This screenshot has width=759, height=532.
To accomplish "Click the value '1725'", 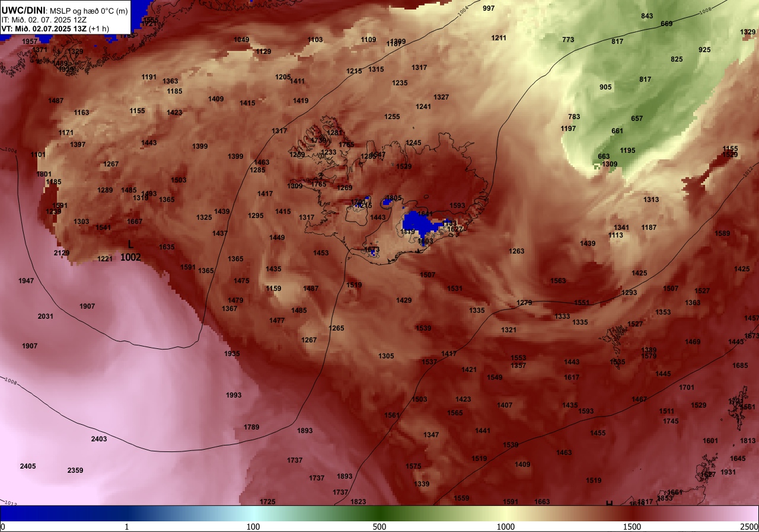I will tap(267, 502).
